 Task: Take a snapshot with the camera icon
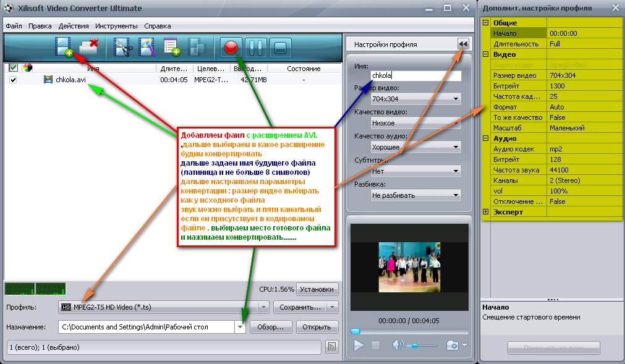453,345
